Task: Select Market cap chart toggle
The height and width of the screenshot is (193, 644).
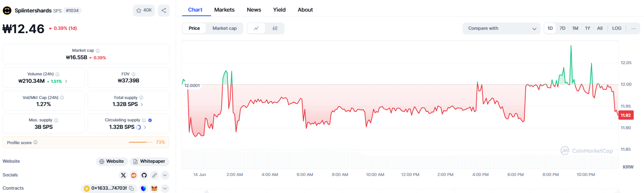Action: 225,28
